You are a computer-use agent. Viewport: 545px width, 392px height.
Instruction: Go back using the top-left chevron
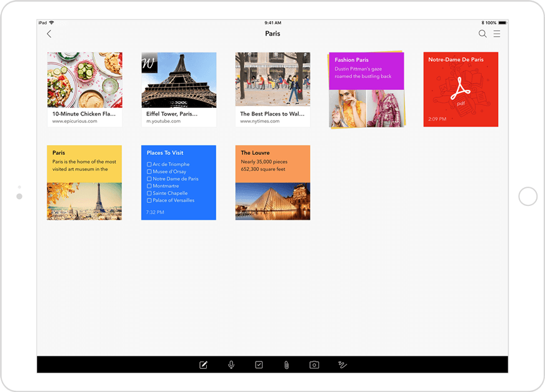pos(49,34)
